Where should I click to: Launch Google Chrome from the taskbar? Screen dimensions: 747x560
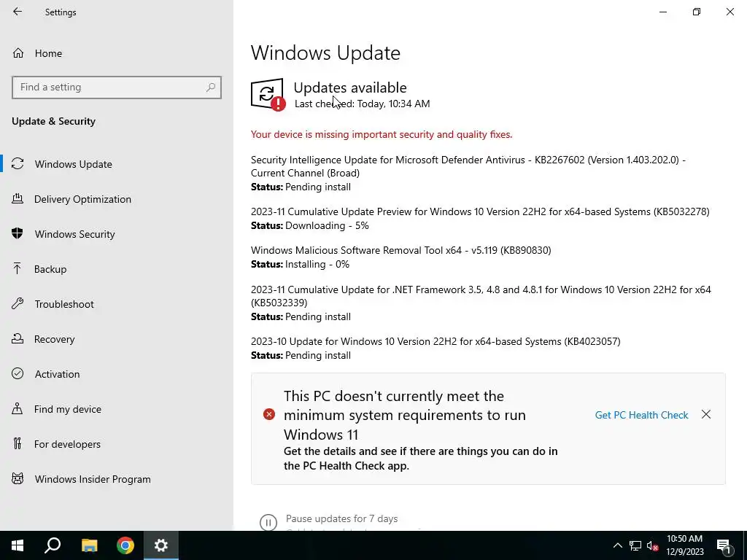(x=125, y=545)
